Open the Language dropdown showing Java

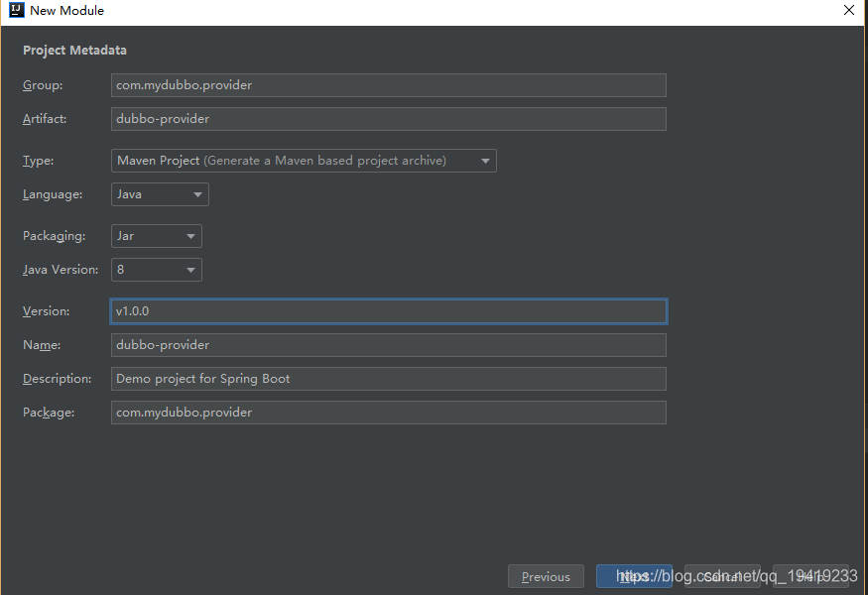160,194
